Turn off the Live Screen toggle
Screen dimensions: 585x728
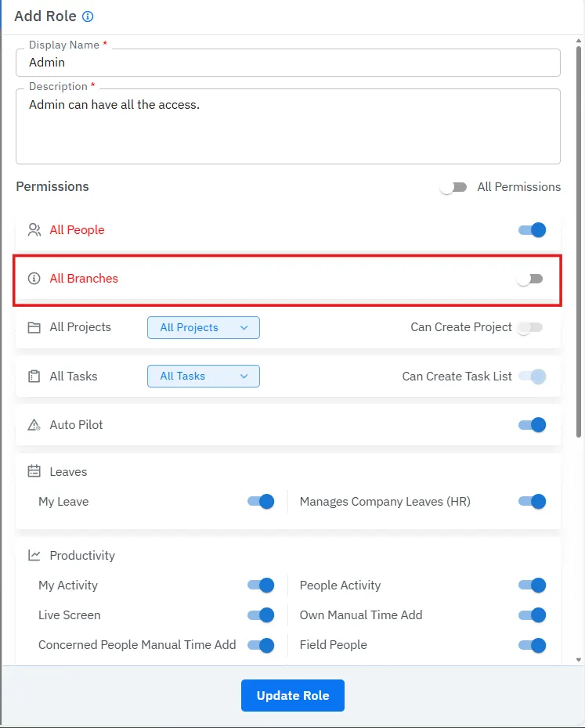coord(261,615)
